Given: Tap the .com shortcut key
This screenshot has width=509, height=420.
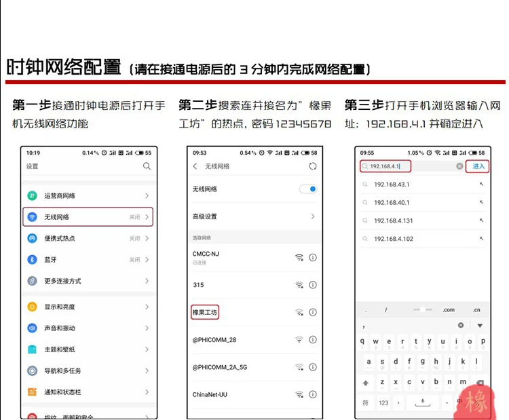Looking at the screenshot, I should [x=449, y=310].
